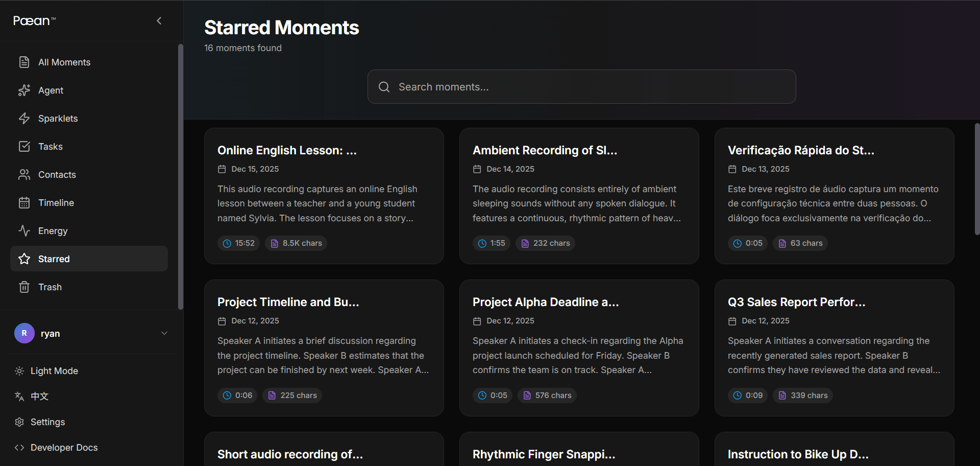This screenshot has height=466, width=980.
Task: Click the Search moments input field
Action: 581,87
